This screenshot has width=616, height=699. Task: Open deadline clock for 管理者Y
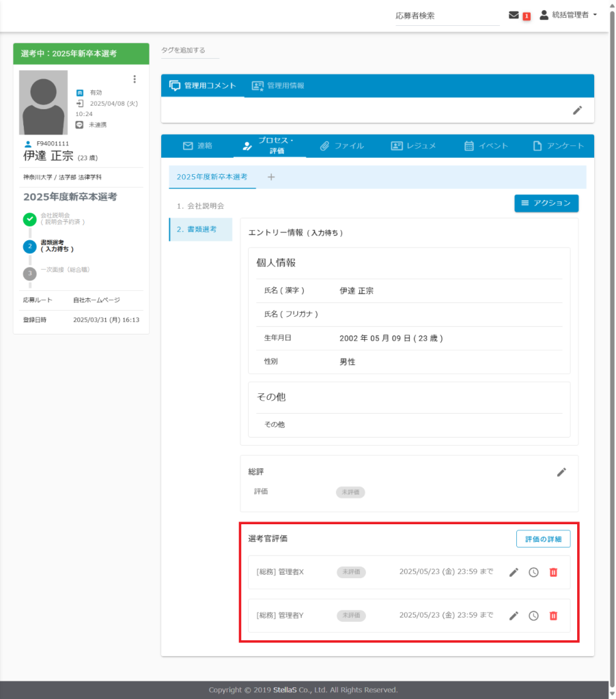[533, 616]
